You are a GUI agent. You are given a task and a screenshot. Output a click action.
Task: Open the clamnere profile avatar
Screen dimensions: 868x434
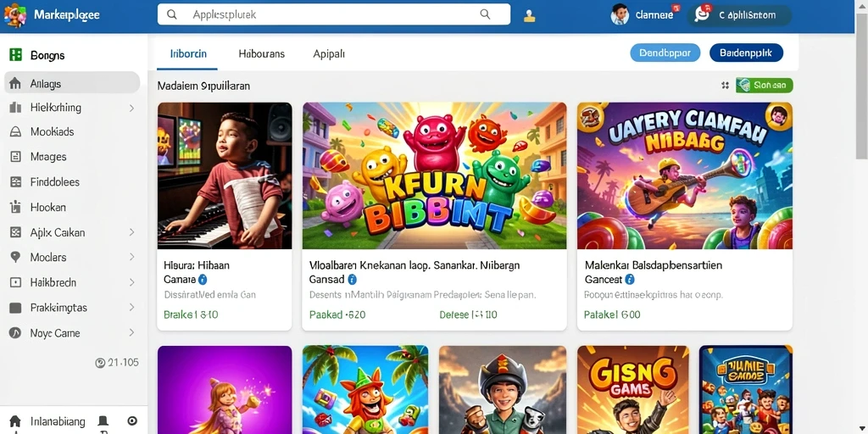coord(620,15)
